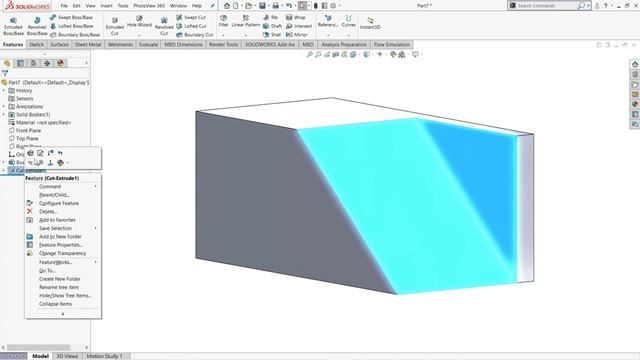Select the Mirror feature tool

297,35
